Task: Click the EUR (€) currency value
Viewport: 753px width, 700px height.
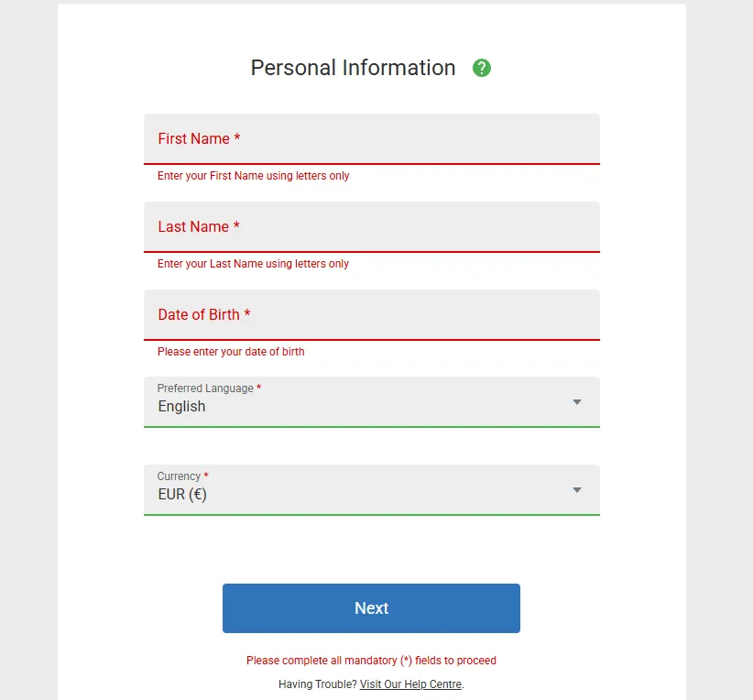Action: 182,495
